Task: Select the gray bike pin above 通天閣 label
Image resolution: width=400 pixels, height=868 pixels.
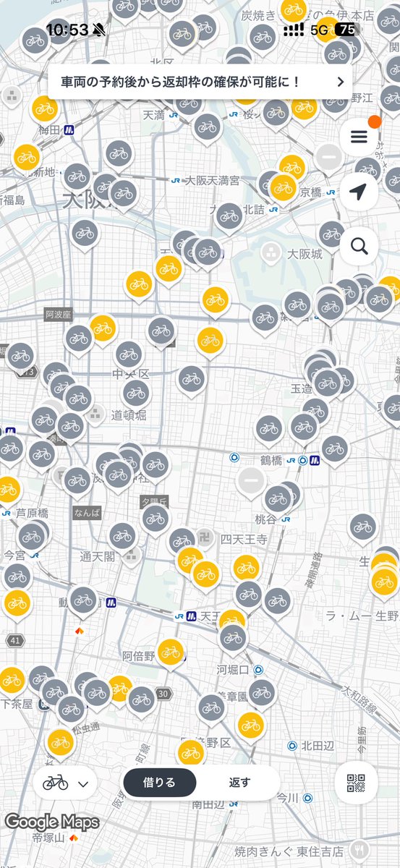Action: tap(122, 537)
